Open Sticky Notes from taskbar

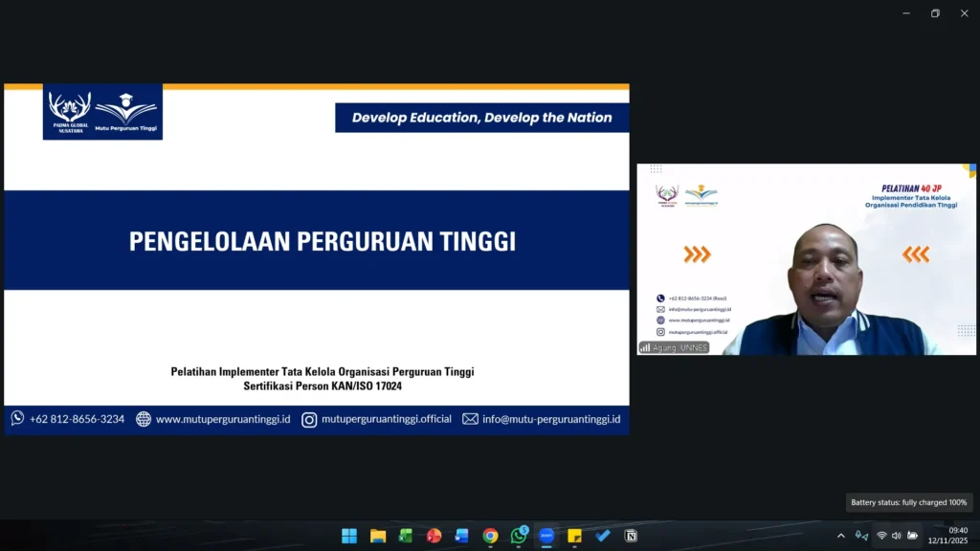574,536
